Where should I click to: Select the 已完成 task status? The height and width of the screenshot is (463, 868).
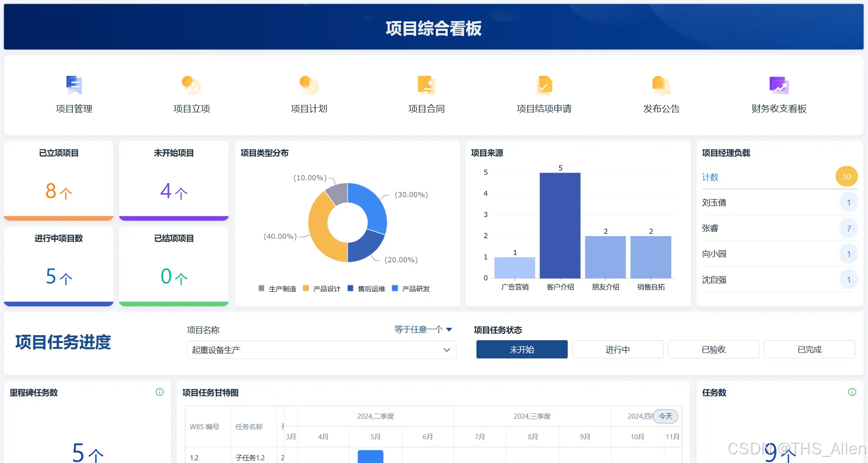coord(809,349)
